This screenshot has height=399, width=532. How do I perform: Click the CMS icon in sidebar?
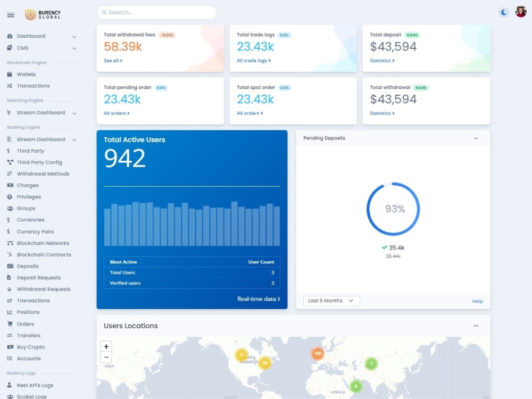(10, 48)
